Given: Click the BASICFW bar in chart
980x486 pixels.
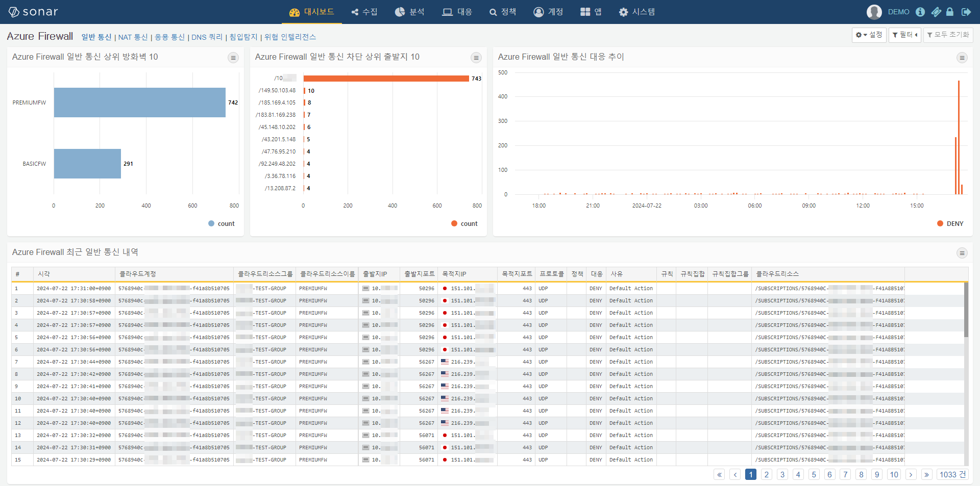Looking at the screenshot, I should coord(87,164).
